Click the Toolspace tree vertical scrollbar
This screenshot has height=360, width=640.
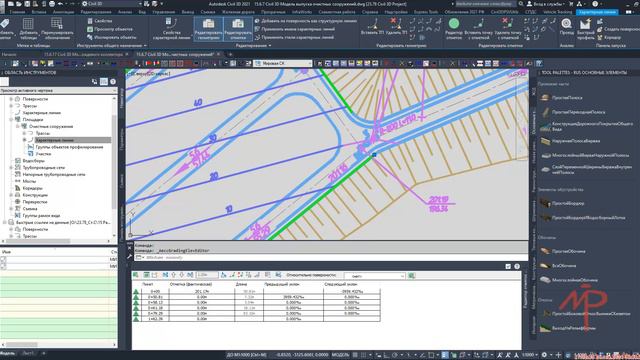coord(115,167)
